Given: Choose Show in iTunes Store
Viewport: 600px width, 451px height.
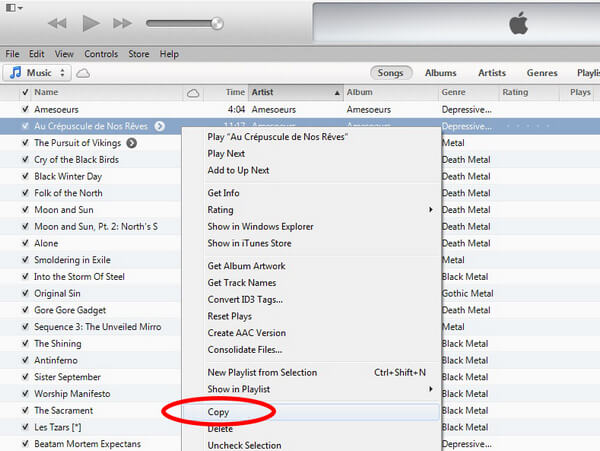Looking at the screenshot, I should tap(311, 243).
